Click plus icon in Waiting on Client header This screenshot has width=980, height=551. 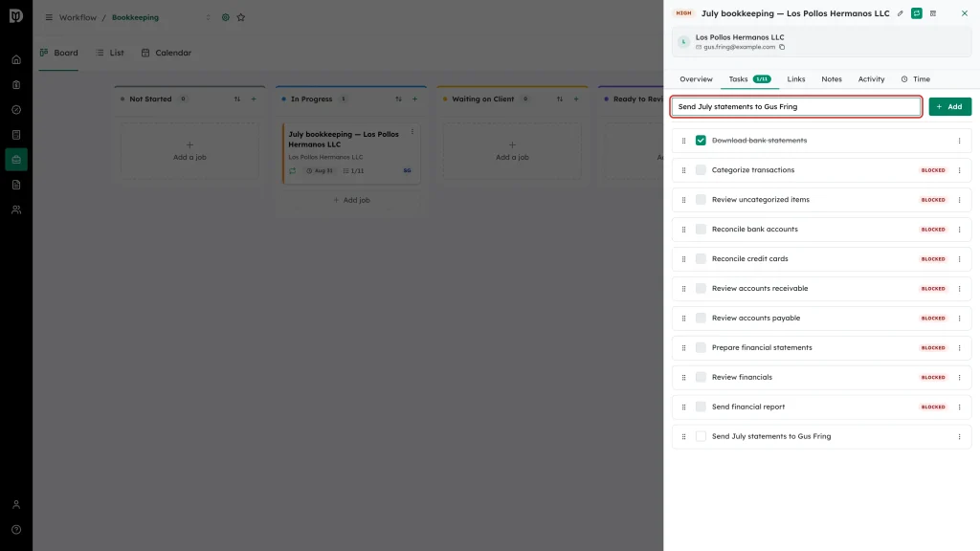pyautogui.click(x=576, y=99)
